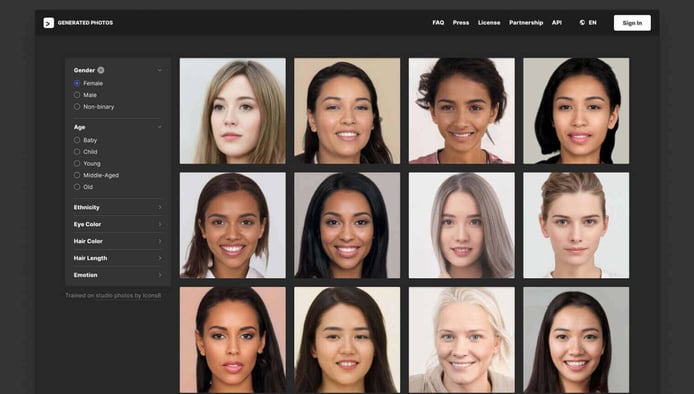Click the globe language icon
This screenshot has height=394, width=694.
(582, 23)
